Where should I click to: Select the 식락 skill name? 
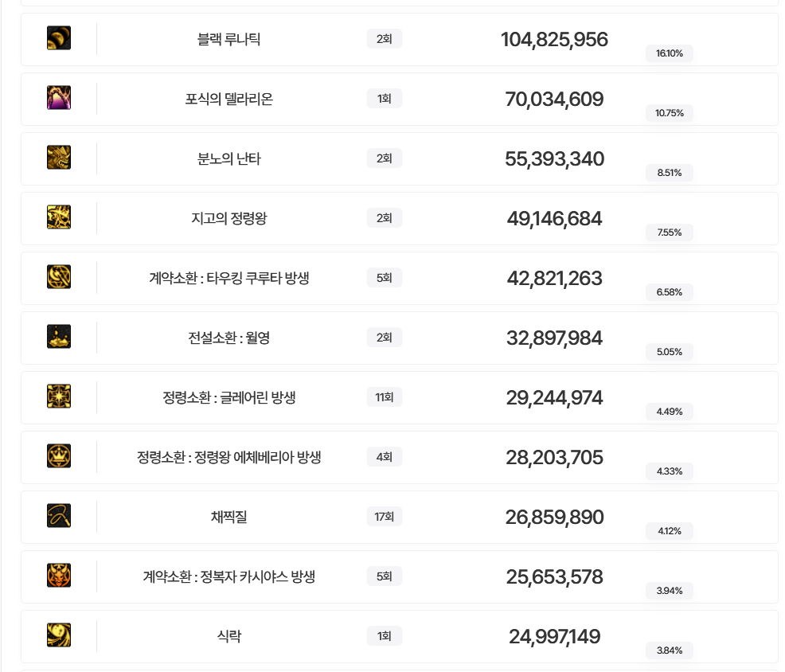pyautogui.click(x=228, y=636)
